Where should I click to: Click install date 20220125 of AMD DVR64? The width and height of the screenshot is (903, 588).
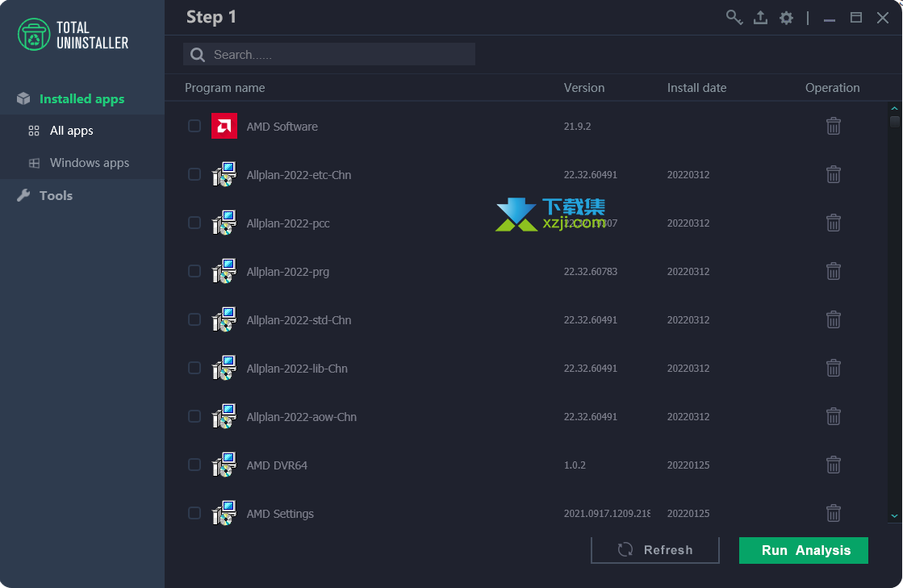click(x=688, y=465)
